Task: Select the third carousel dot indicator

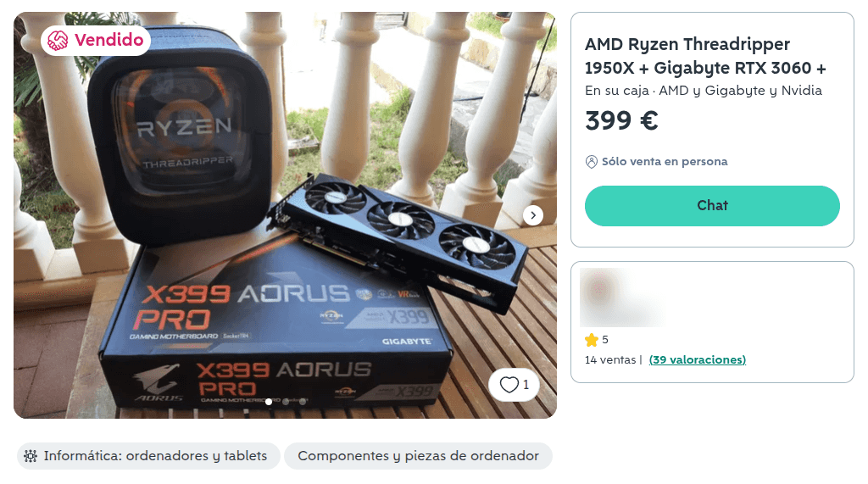Action: (x=303, y=402)
